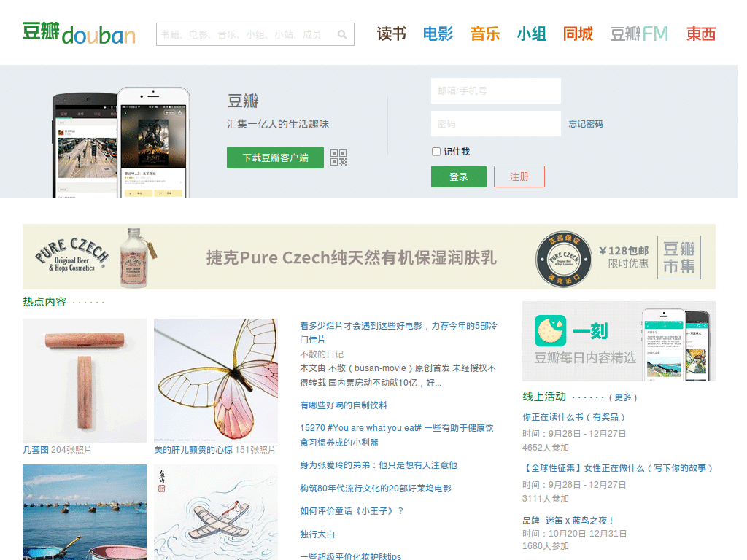This screenshot has width=747, height=560.
Task: Open the paper airplane illustration thumbnail
Action: tap(216, 512)
